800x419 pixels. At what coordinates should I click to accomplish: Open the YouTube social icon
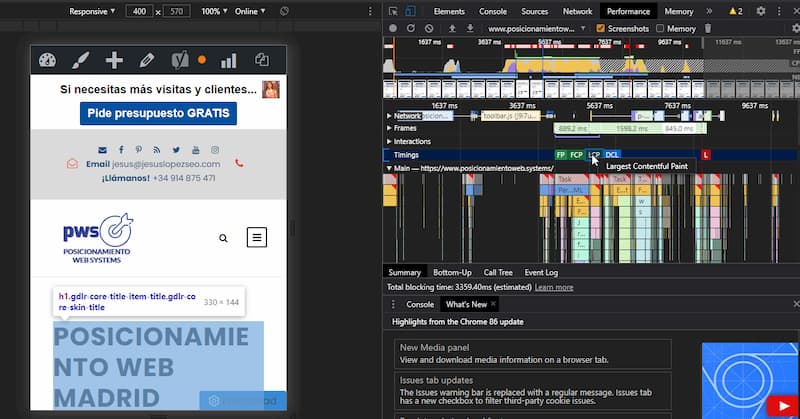tap(195, 150)
